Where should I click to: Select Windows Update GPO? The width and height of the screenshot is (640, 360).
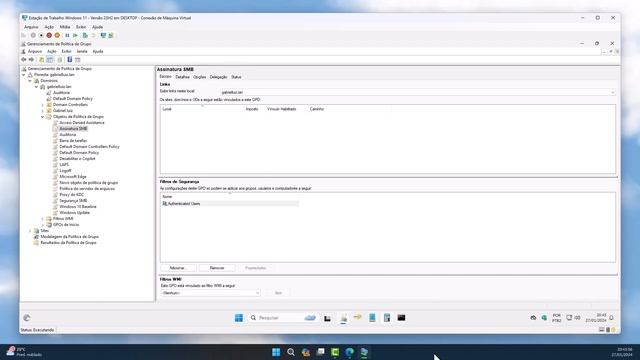point(74,213)
